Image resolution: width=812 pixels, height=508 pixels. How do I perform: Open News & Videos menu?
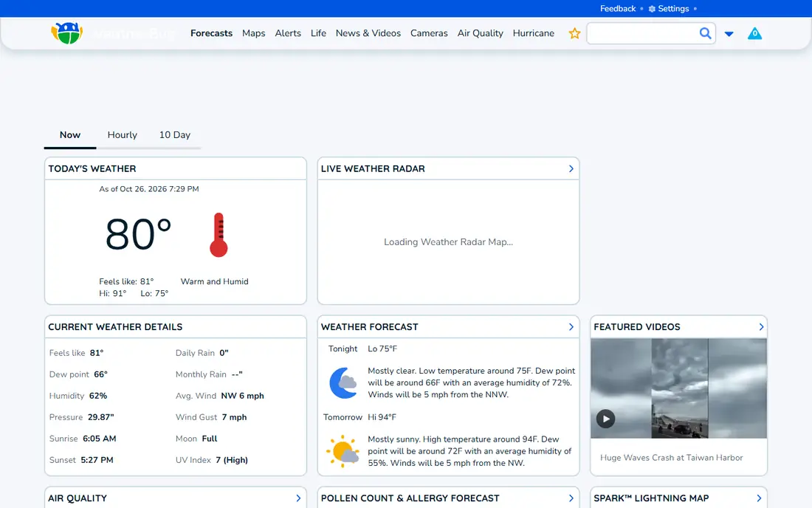click(368, 33)
